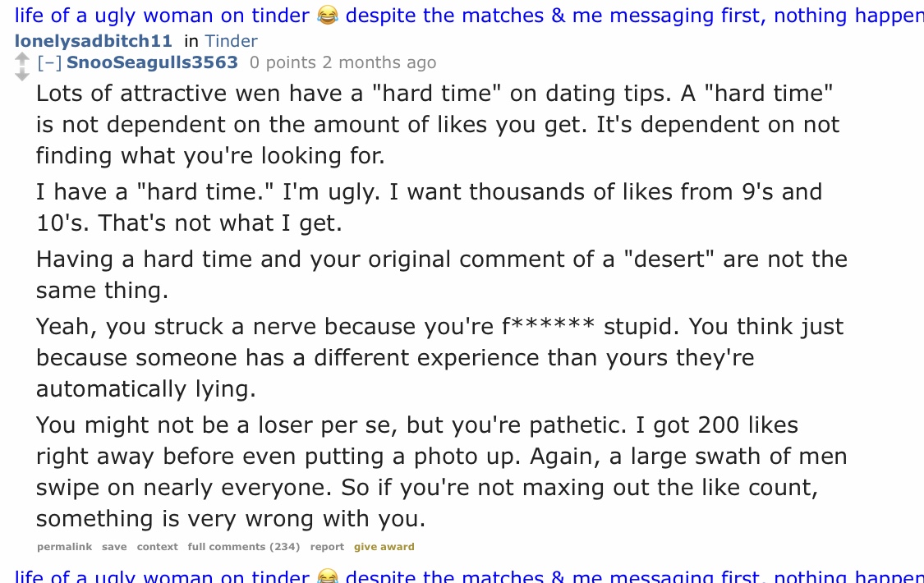Open SnooSeagulls3563's user profile
The width and height of the screenshot is (924, 583).
point(152,62)
